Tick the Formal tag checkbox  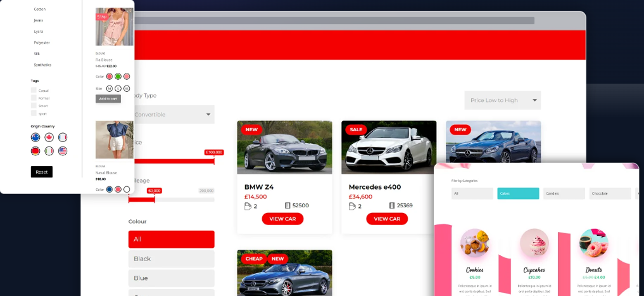[34, 98]
